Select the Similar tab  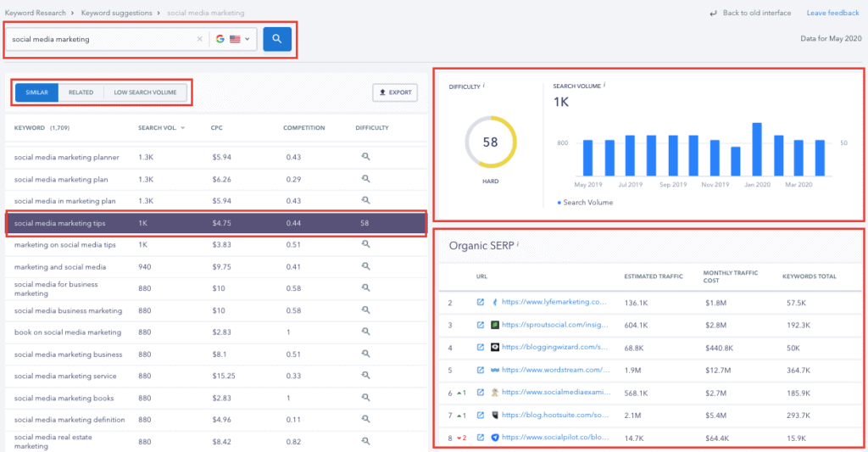click(37, 92)
